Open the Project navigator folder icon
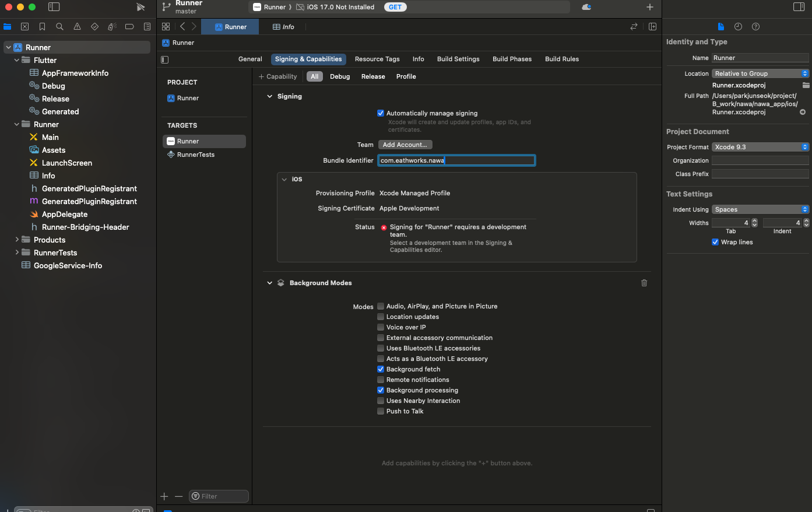Viewport: 812px width, 512px height. click(x=7, y=27)
